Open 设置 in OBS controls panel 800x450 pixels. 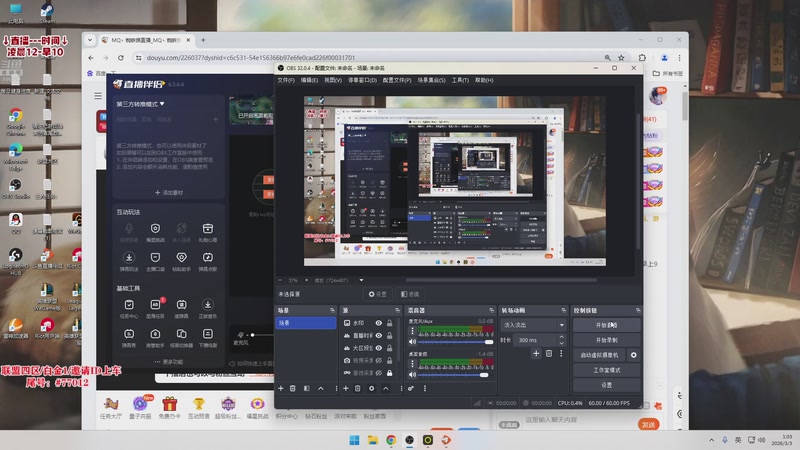click(606, 385)
